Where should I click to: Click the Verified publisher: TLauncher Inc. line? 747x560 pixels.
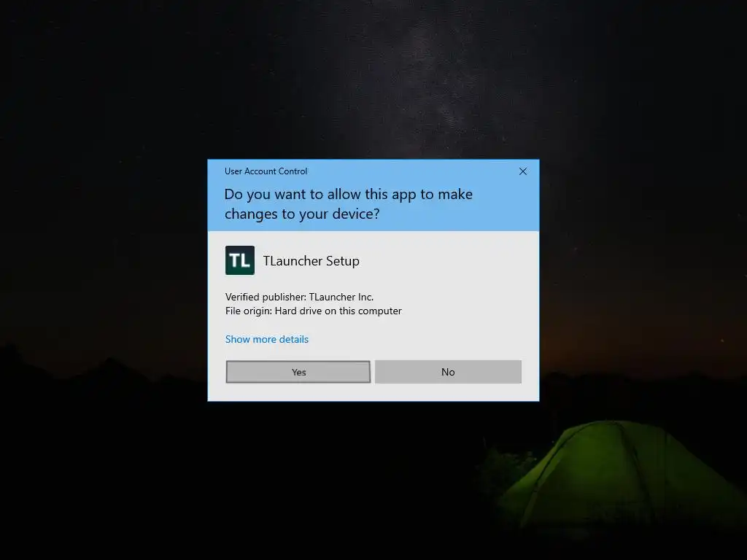299,297
